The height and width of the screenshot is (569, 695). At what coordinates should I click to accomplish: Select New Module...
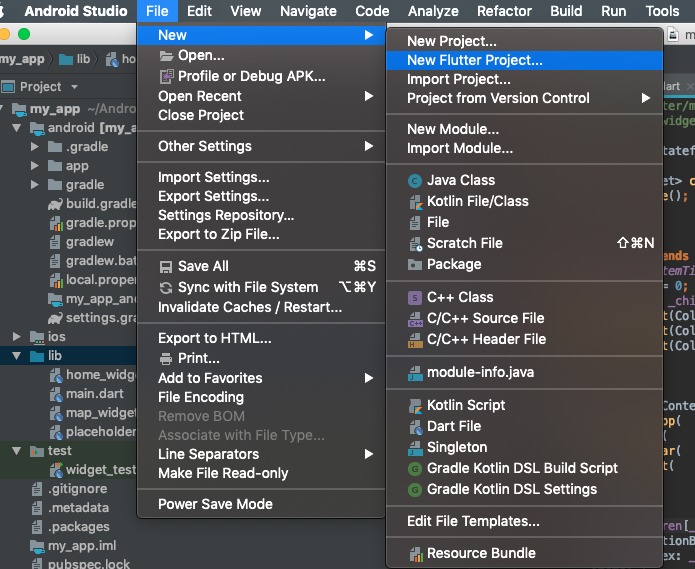525,129
